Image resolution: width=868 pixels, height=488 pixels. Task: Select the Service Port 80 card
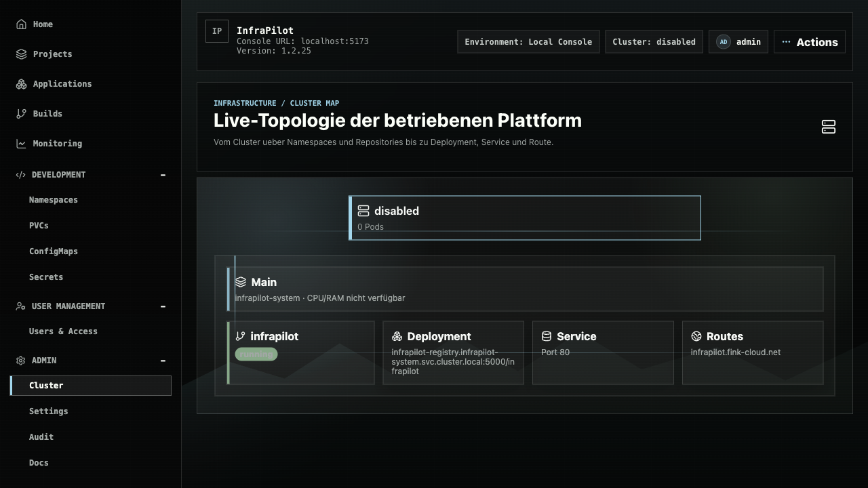(603, 352)
